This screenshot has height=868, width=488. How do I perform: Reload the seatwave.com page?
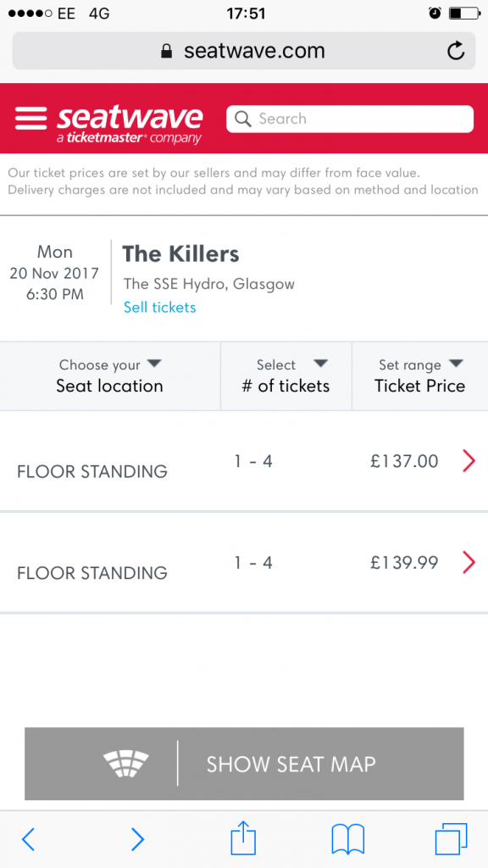[x=455, y=51]
